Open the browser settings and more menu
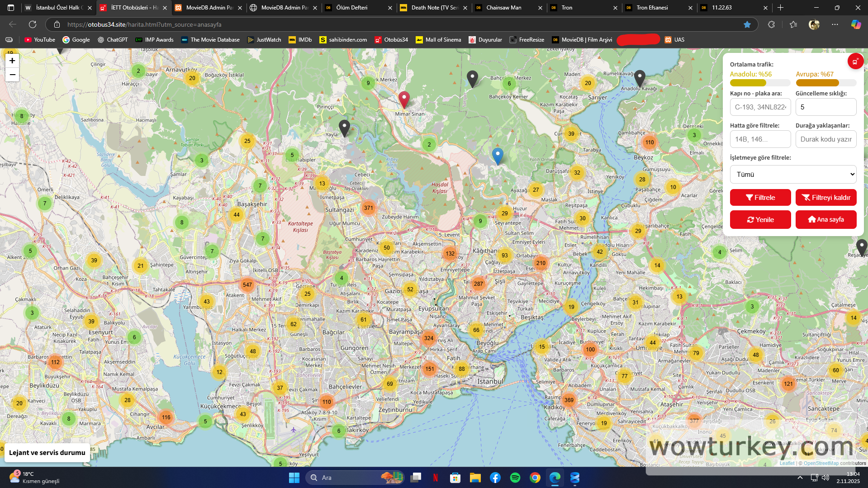 point(835,24)
